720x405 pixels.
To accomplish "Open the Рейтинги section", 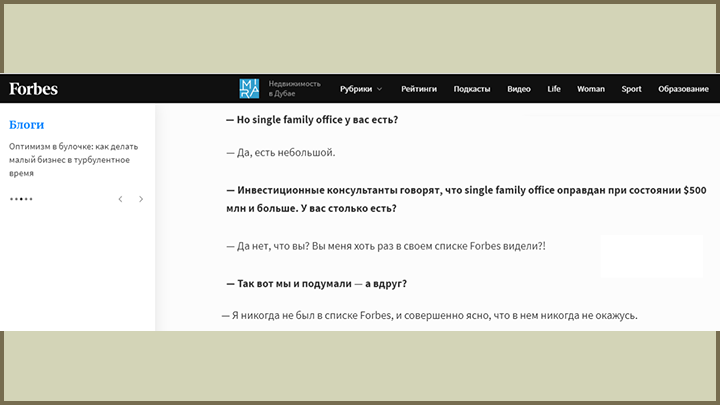I will [x=419, y=89].
